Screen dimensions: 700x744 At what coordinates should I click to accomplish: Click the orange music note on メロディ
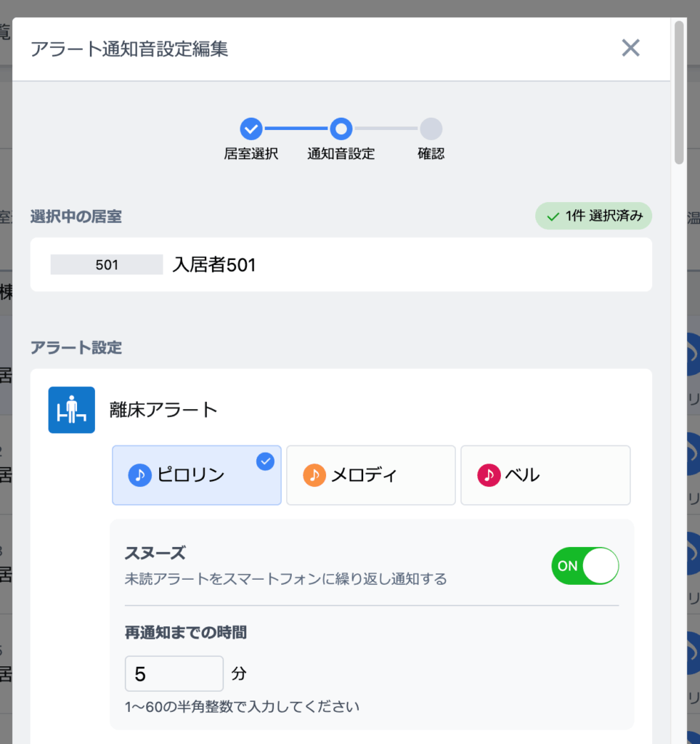(314, 475)
